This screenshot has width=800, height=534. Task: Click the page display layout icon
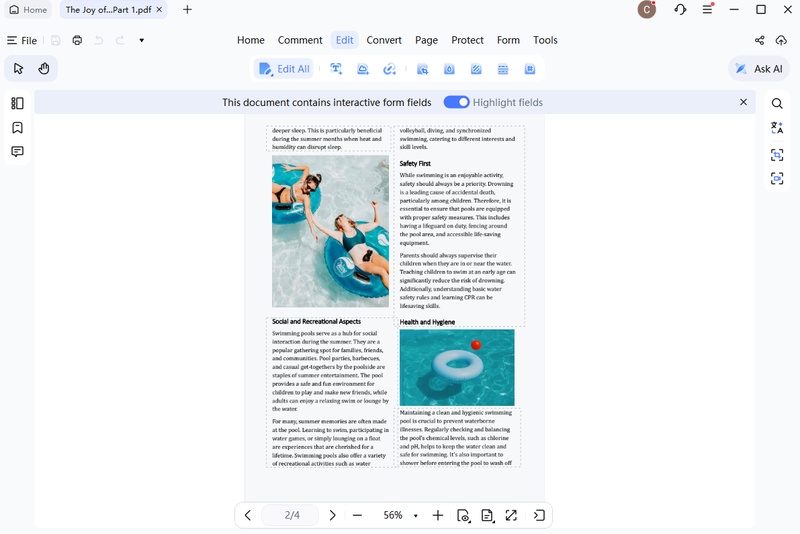(x=487, y=516)
